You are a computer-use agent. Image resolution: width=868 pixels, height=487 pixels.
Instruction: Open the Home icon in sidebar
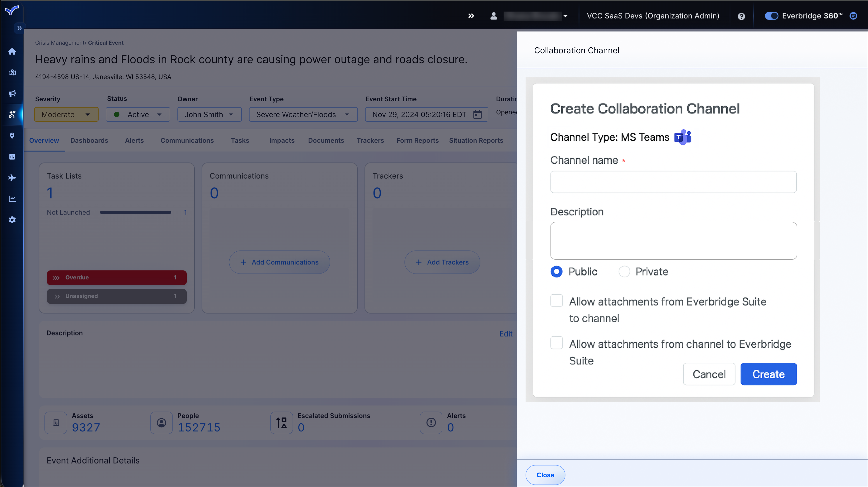[x=12, y=51]
